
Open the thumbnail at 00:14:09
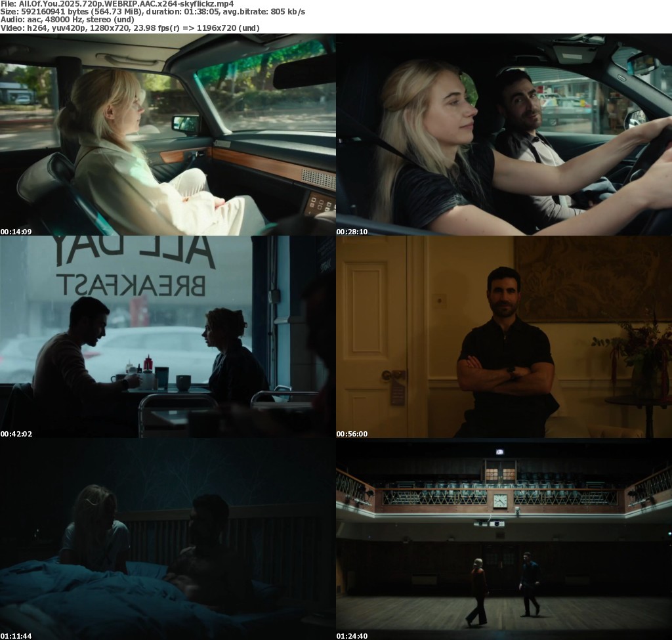coord(167,135)
